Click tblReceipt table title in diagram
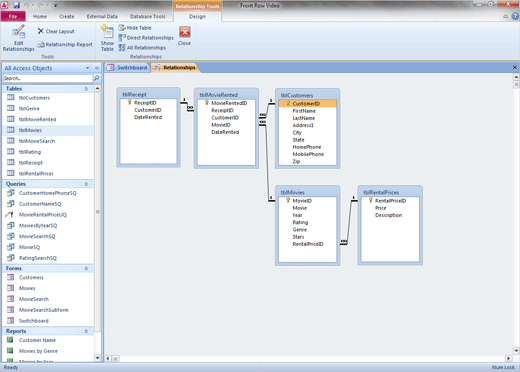This screenshot has width=520, height=372. pyautogui.click(x=134, y=94)
